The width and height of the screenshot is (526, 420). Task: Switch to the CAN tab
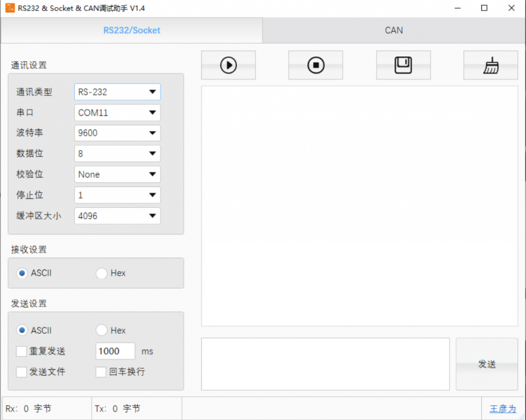pyautogui.click(x=394, y=30)
